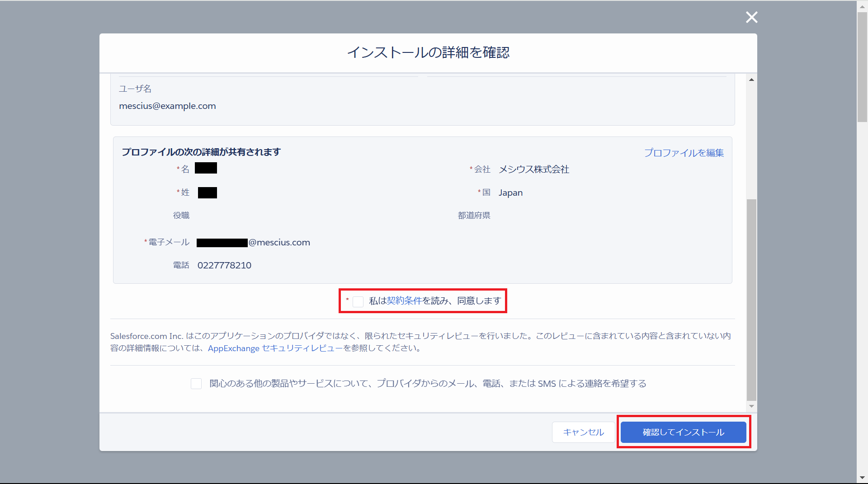The height and width of the screenshot is (484, 868).
Task: Click the country value Japan
Action: click(x=510, y=193)
